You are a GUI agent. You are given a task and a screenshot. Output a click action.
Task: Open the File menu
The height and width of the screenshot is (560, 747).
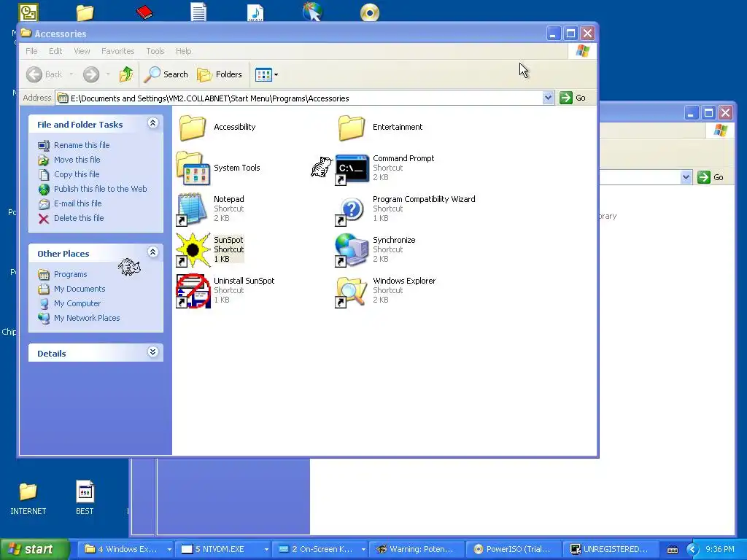[x=31, y=51]
